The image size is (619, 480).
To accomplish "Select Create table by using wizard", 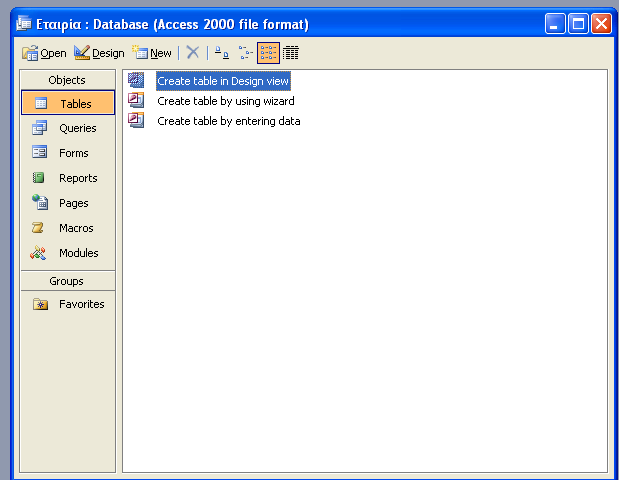I will [225, 101].
